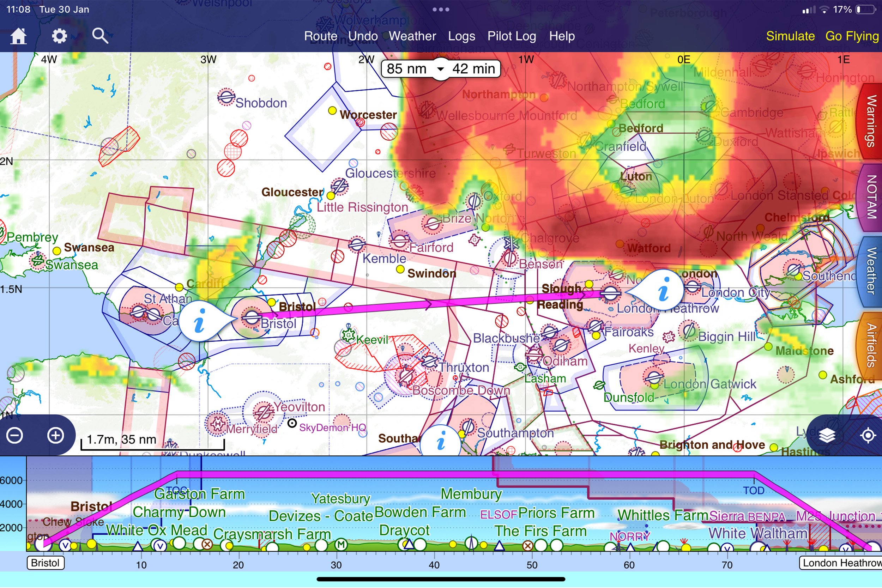Tap the Bristol label in the profile bar
This screenshot has height=588, width=882.
click(x=46, y=563)
